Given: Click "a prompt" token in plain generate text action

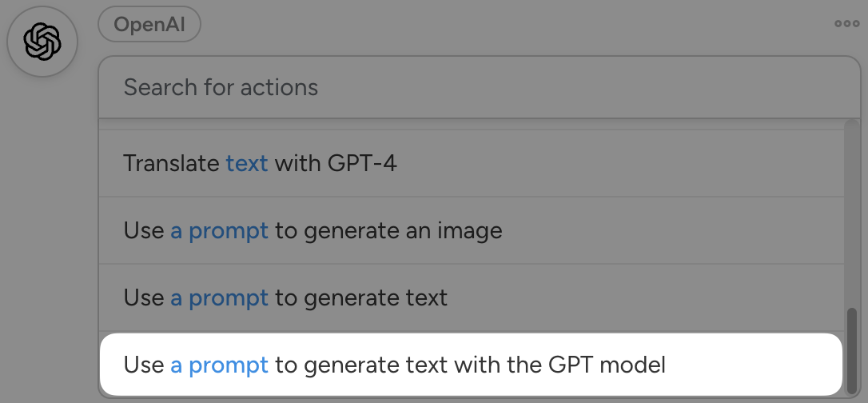Looking at the screenshot, I should coord(220,298).
